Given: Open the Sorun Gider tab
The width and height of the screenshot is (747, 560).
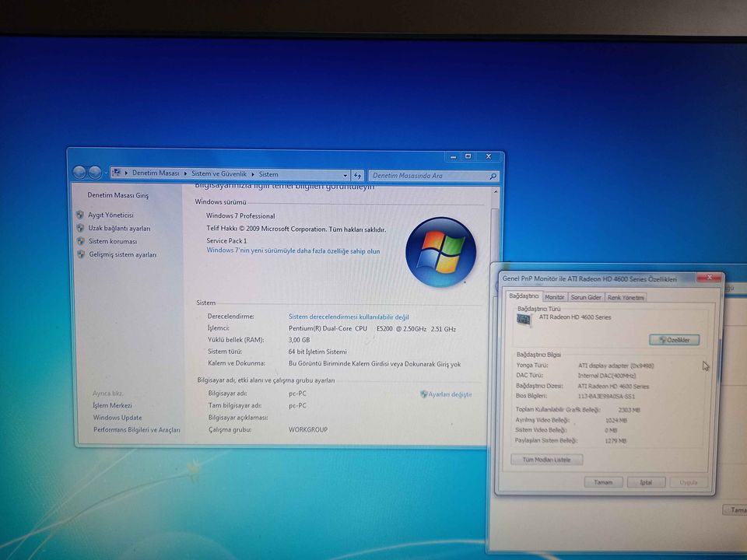Looking at the screenshot, I should 585,297.
